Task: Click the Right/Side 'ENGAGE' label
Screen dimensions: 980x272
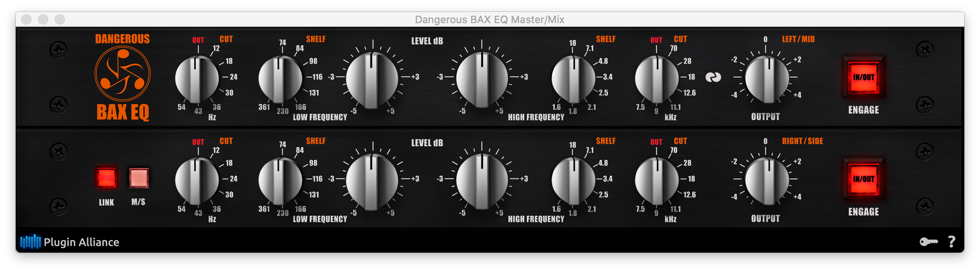Action: (x=863, y=211)
